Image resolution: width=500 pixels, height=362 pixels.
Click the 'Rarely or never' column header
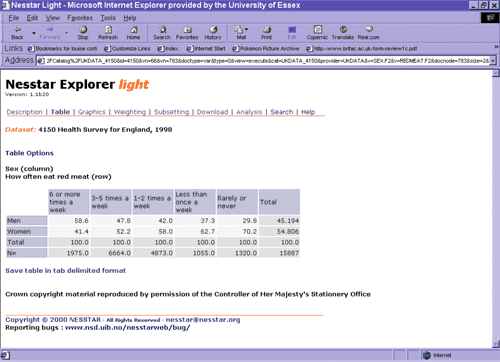click(237, 202)
